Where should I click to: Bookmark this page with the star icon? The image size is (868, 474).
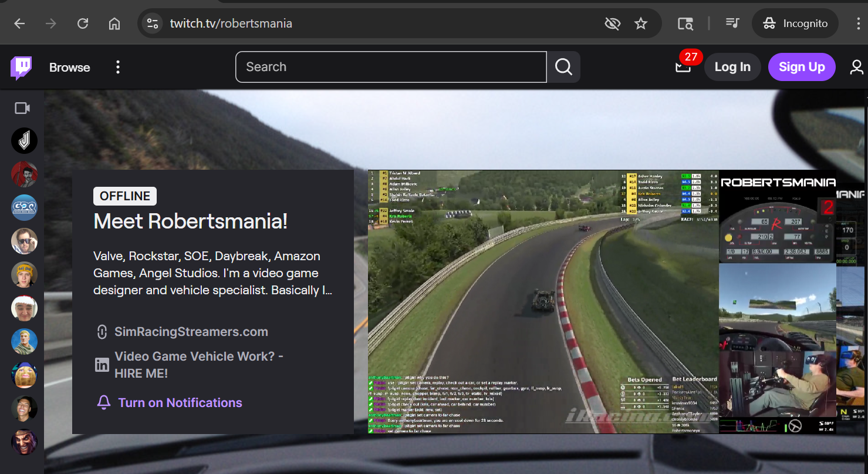pyautogui.click(x=641, y=23)
